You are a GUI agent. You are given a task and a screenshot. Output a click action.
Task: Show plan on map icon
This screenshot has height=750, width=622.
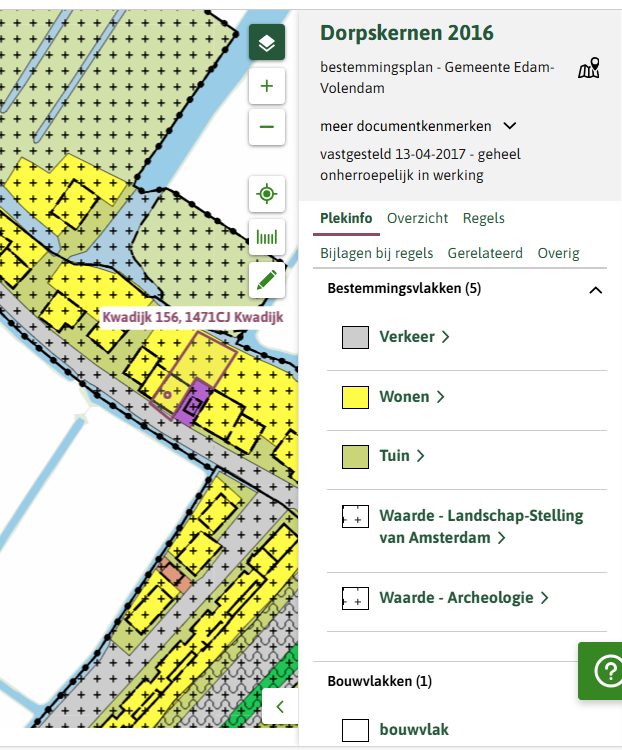(x=589, y=69)
